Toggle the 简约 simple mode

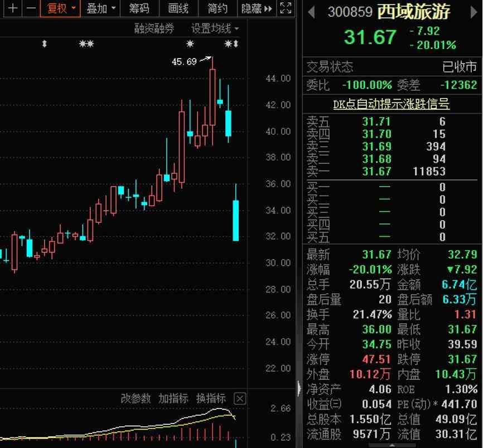(217, 8)
